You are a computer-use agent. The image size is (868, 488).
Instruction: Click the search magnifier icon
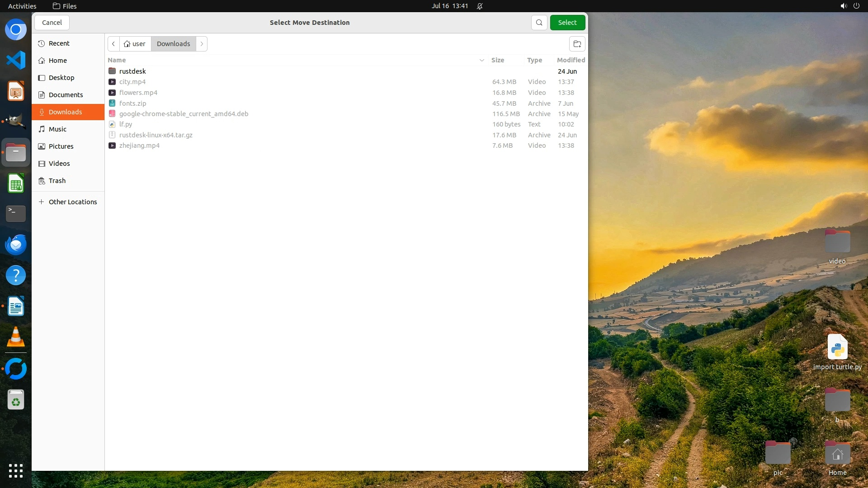coord(539,23)
